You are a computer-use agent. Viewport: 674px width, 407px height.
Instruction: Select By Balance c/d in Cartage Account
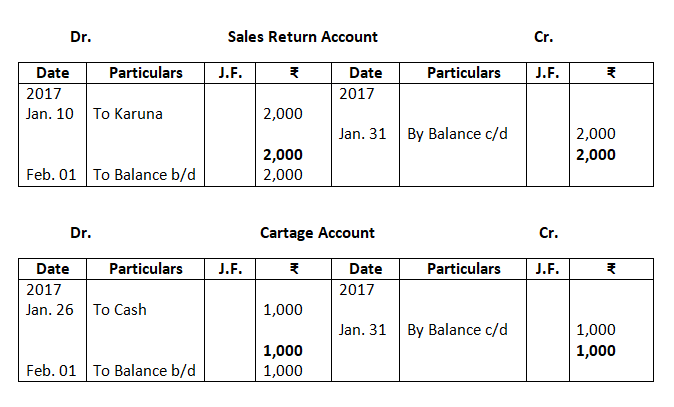457,329
